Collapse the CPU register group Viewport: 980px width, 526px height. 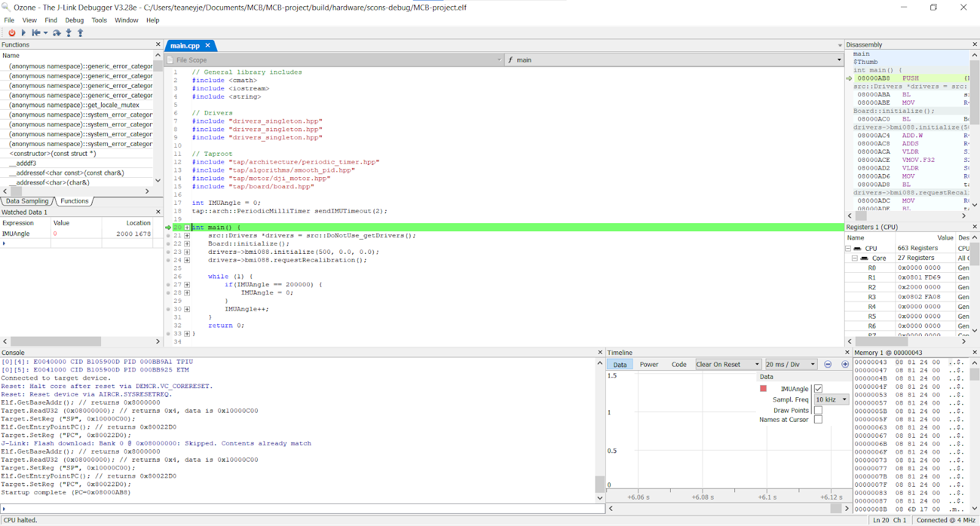tap(848, 248)
